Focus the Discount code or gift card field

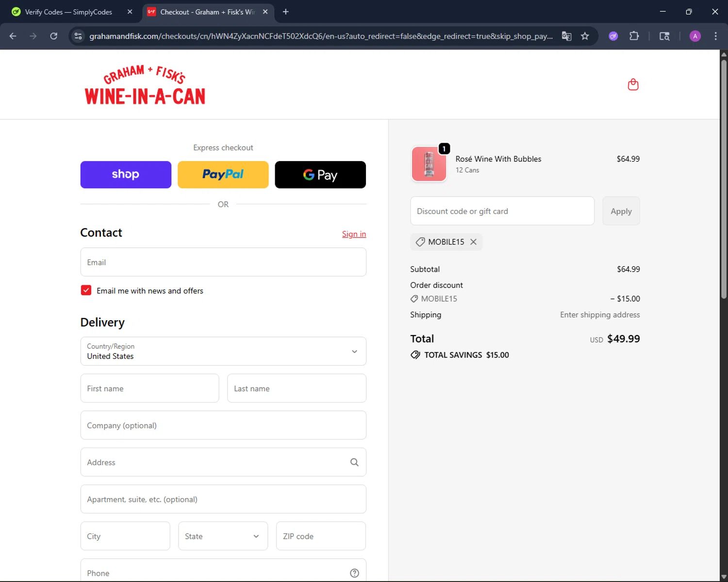click(x=502, y=211)
